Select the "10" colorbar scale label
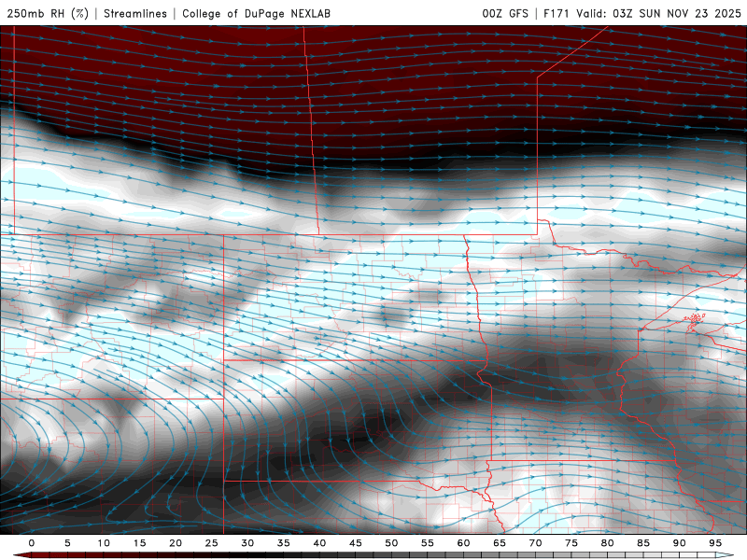Screen dimensions: 747x560 coord(104,543)
